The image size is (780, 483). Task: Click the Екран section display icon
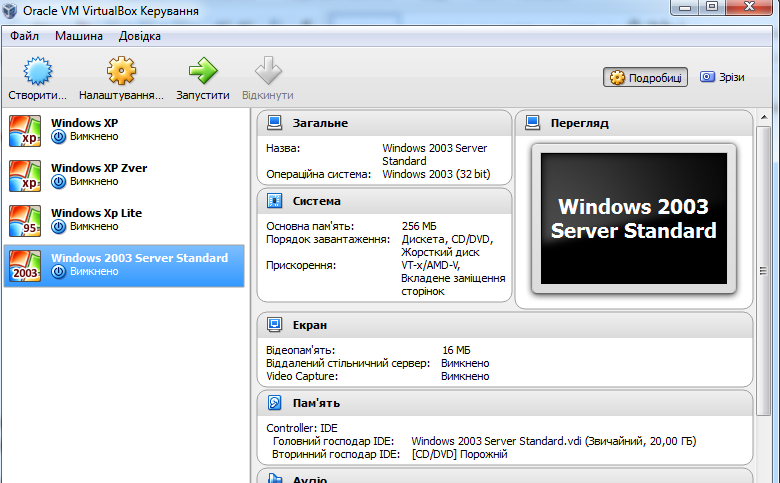tap(275, 324)
